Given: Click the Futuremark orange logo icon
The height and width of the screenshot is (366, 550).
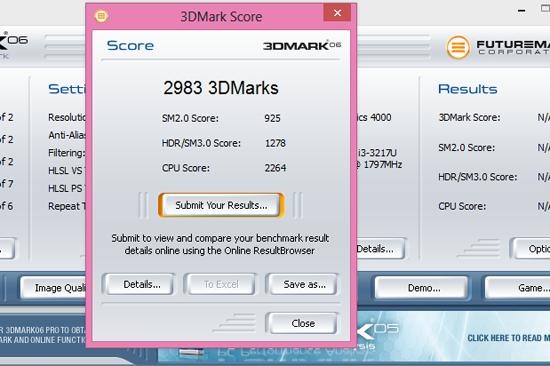Looking at the screenshot, I should point(458,47).
